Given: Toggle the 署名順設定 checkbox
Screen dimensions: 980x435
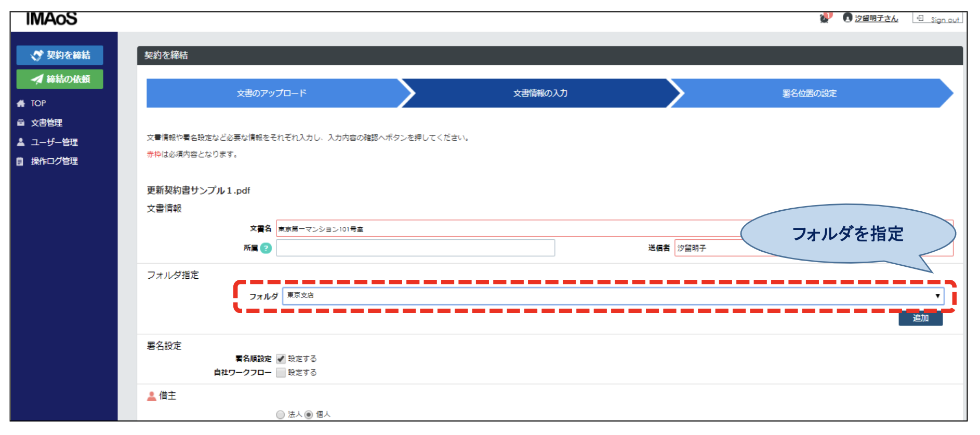Looking at the screenshot, I should click(x=281, y=359).
